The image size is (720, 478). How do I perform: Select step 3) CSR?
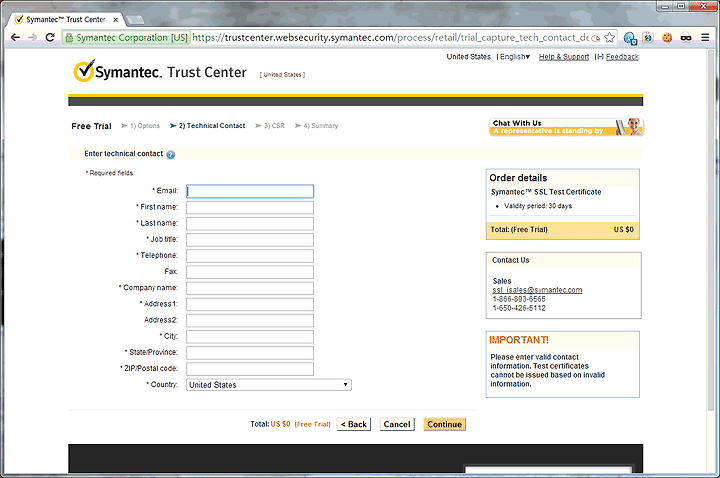[274, 126]
